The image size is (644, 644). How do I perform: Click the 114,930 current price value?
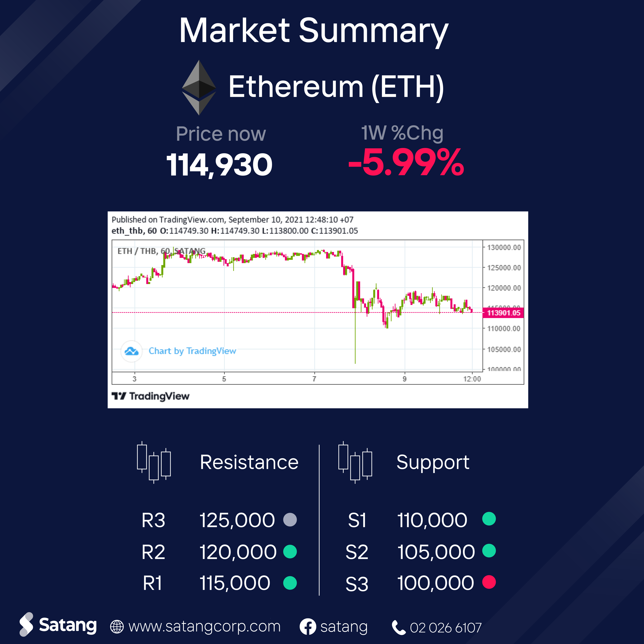click(219, 165)
